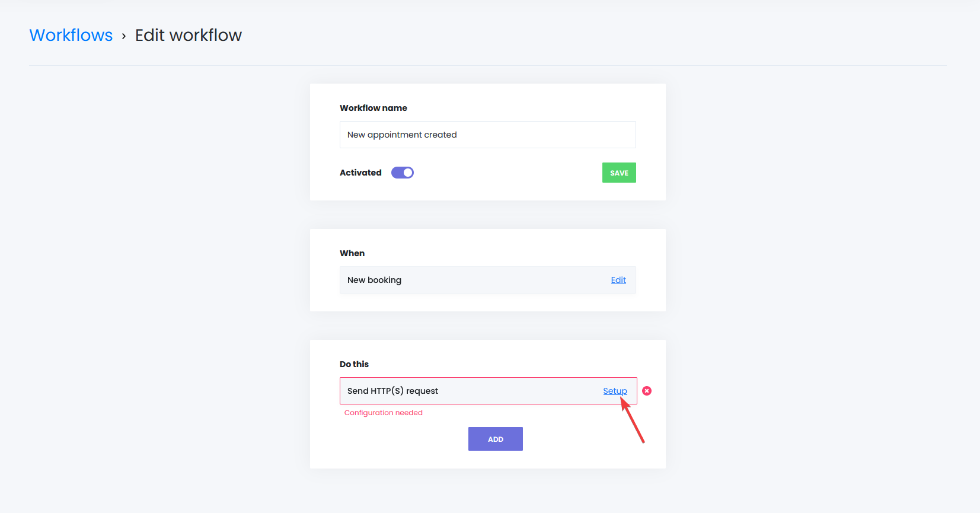Navigate back using the Workflows breadcrumb
The height and width of the screenshot is (513, 980).
coord(71,35)
